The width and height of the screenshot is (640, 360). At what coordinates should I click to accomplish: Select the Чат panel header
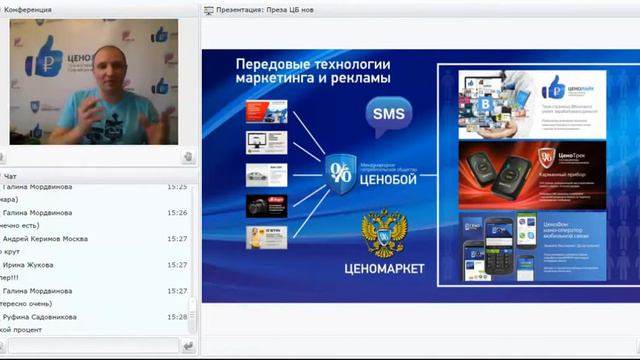(10, 176)
